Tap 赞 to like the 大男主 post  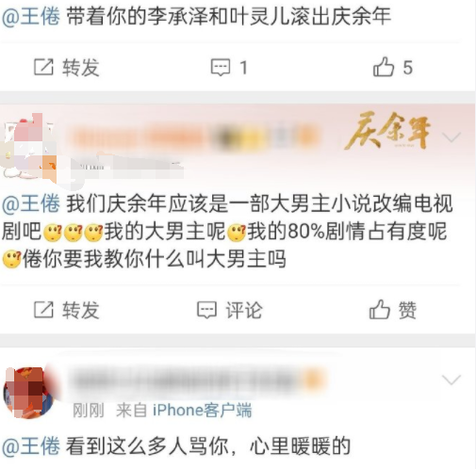[x=393, y=310]
